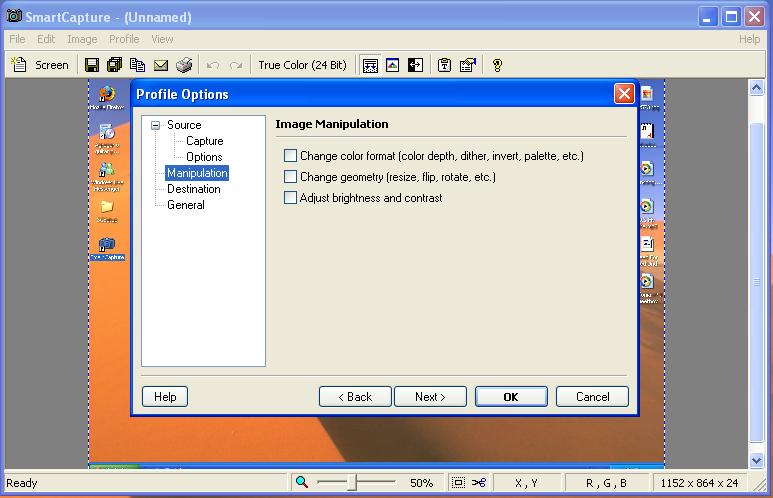Click the Print icon in toolbar
The image size is (773, 498).
point(184,65)
